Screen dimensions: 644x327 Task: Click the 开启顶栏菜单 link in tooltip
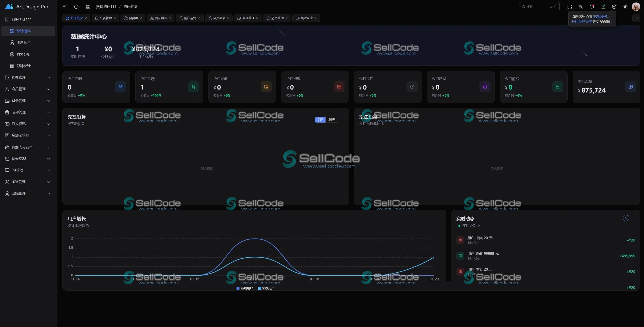tap(582, 22)
